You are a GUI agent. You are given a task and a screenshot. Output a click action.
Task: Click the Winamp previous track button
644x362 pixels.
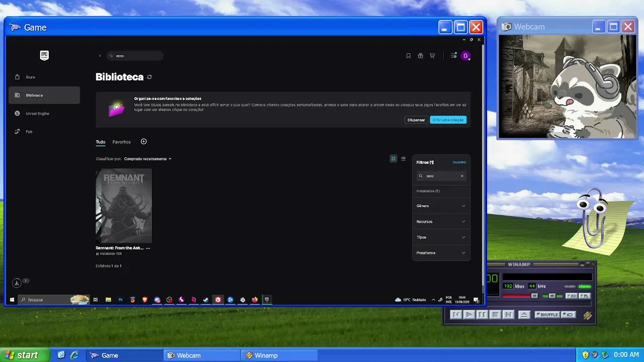(456, 315)
